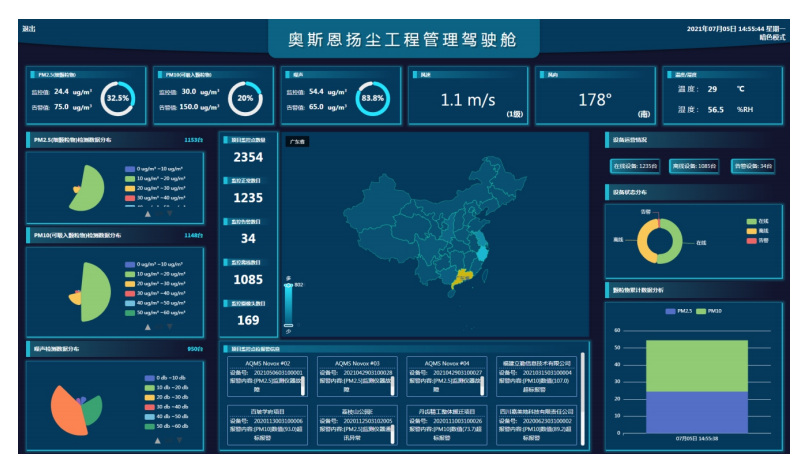Image resolution: width=802 pixels, height=471 pixels.
Task: Click the PM2.5 32.5% ring gauge
Action: click(118, 98)
